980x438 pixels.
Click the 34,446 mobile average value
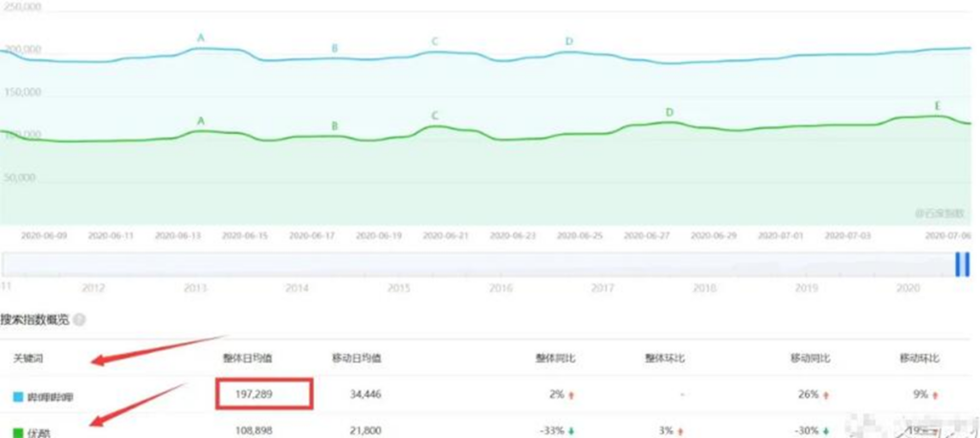click(365, 394)
